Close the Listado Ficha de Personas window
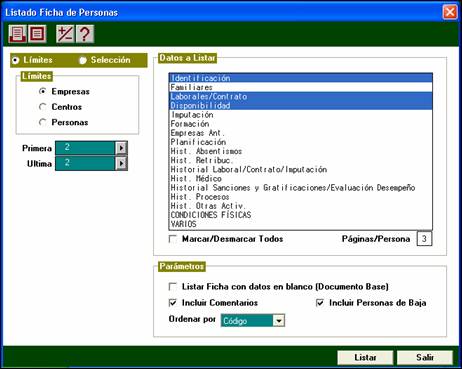 [x=450, y=12]
